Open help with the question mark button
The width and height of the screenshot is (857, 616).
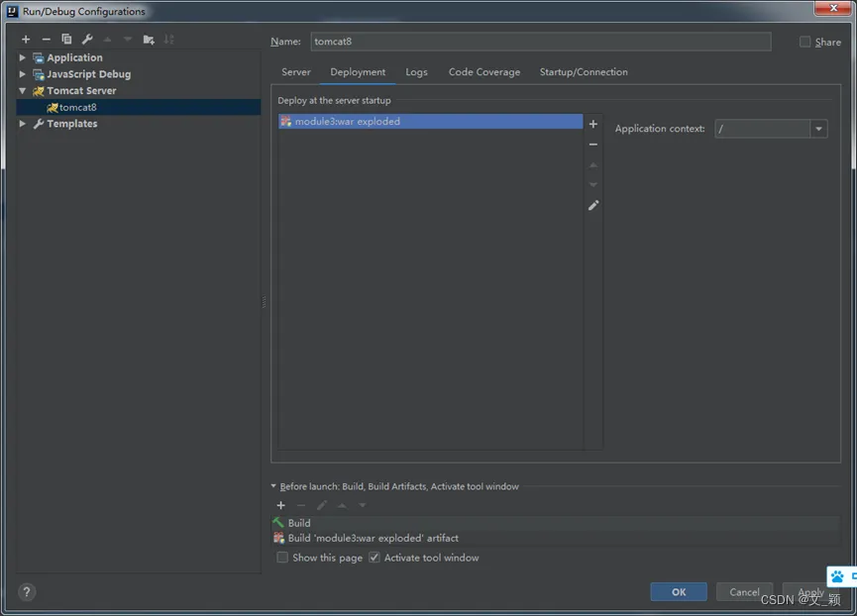[x=27, y=592]
